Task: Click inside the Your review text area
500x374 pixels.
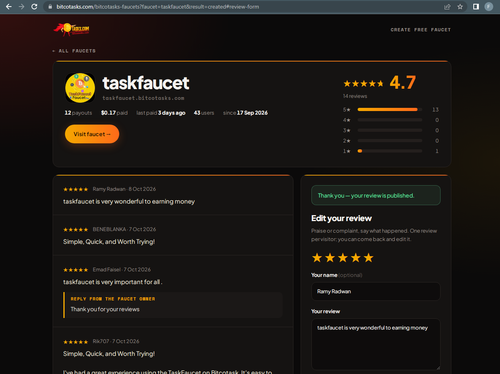Action: pyautogui.click(x=376, y=344)
